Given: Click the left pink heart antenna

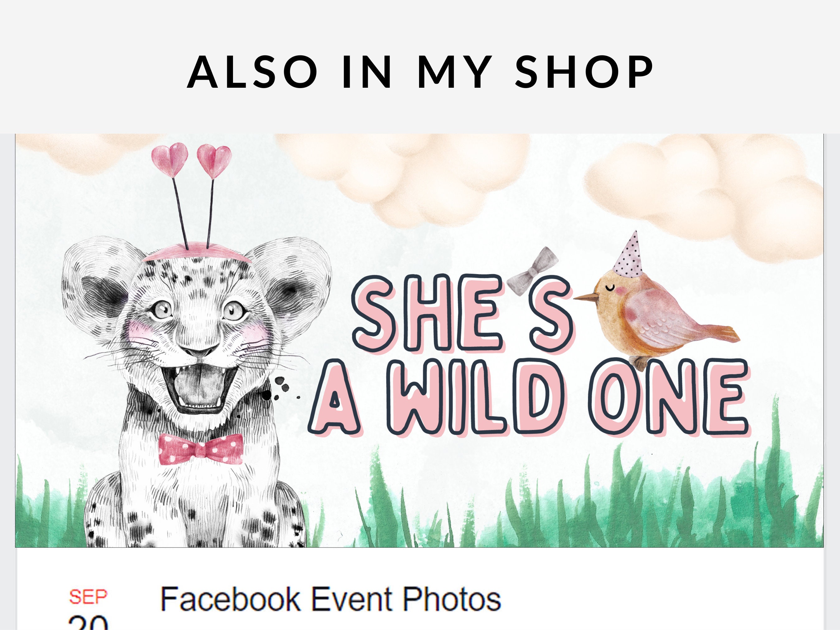Looking at the screenshot, I should pyautogui.click(x=169, y=160).
